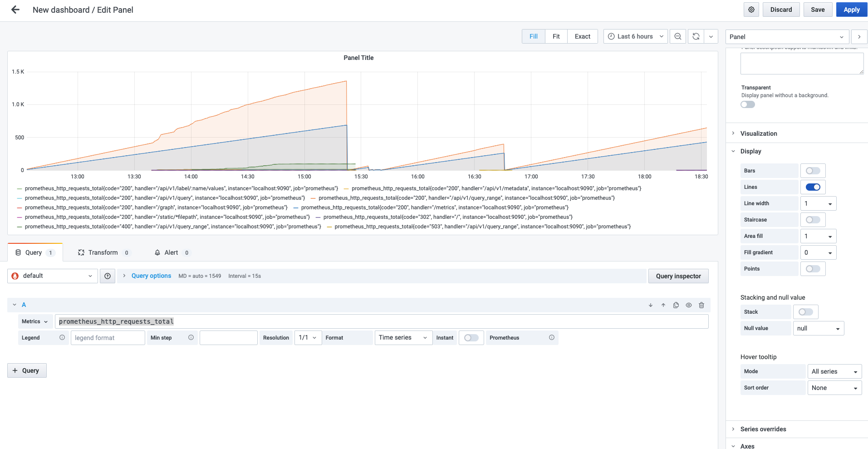Click the zoom out time range icon
The height and width of the screenshot is (449, 868).
pos(678,36)
